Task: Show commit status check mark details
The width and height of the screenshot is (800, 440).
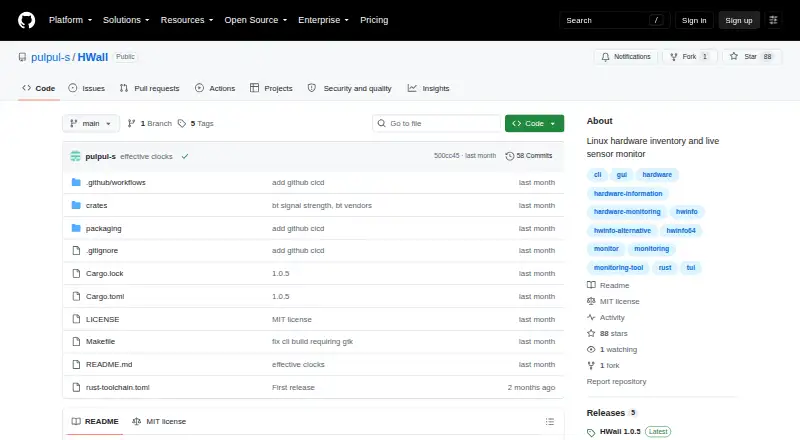Action: tap(185, 156)
